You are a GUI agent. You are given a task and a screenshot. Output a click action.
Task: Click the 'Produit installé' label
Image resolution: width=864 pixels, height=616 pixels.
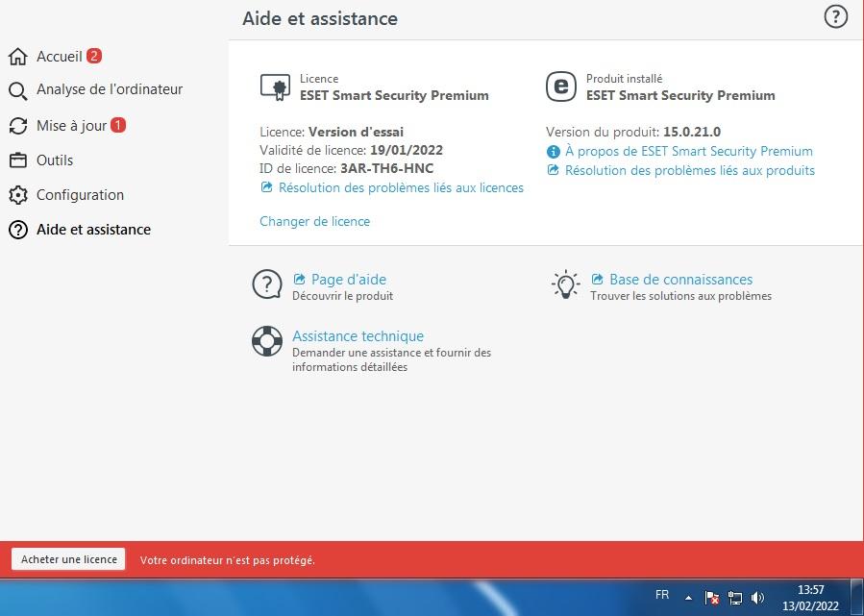tap(625, 79)
